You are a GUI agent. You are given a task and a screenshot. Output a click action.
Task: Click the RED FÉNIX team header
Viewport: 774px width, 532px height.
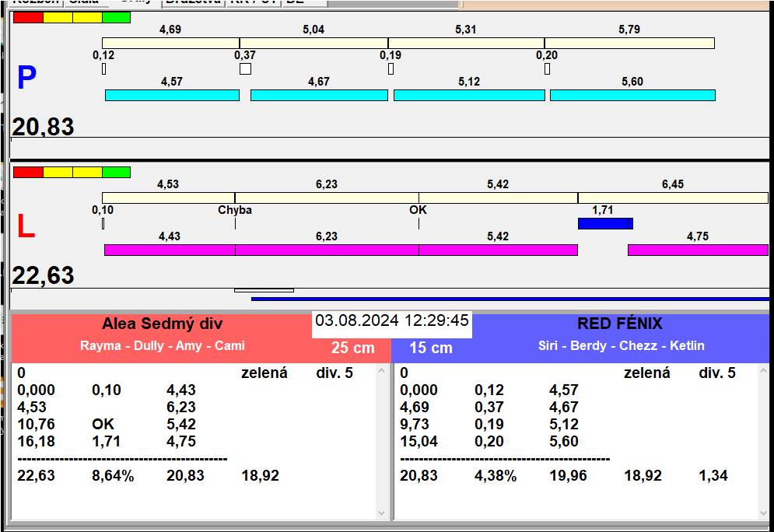tap(620, 324)
